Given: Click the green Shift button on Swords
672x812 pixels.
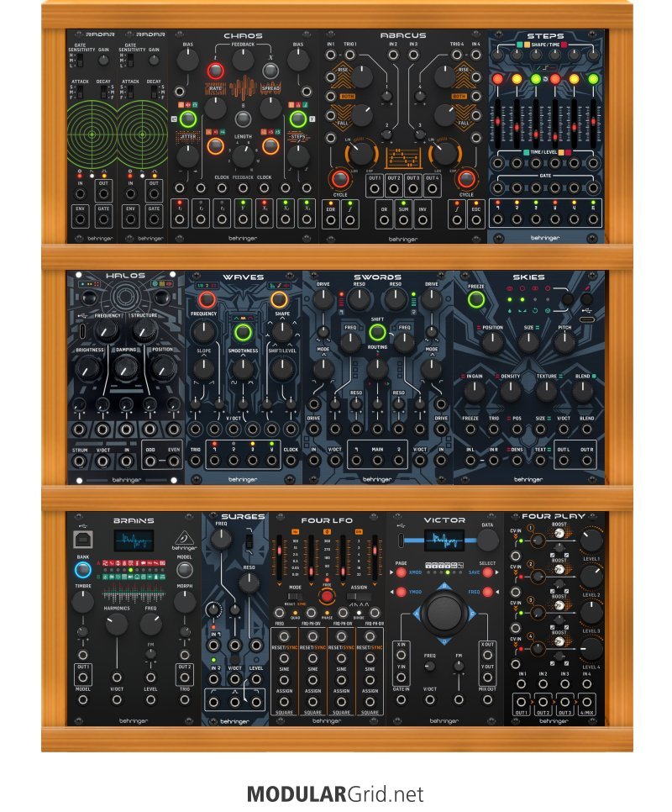Looking at the screenshot, I should pyautogui.click(x=377, y=332).
